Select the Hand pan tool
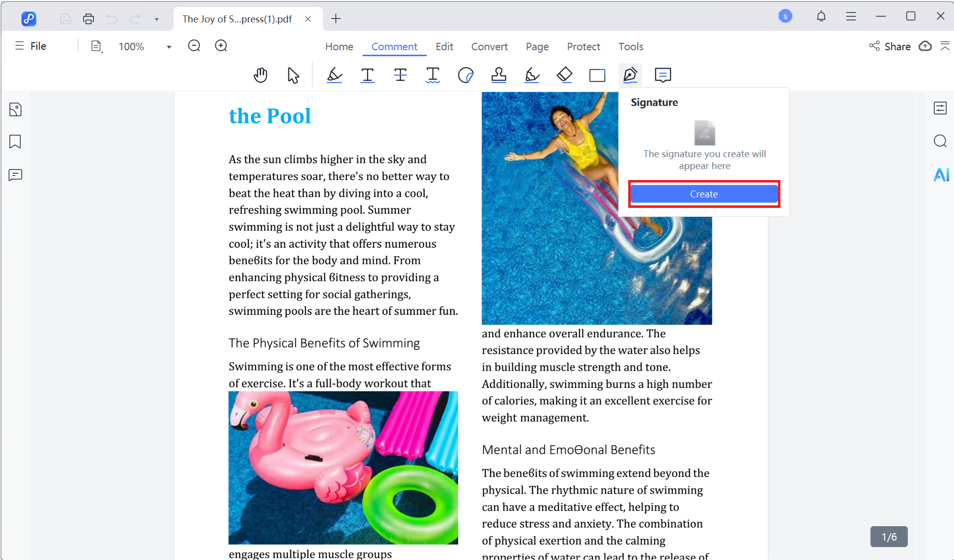Viewport: 954px width, 560px height. tap(260, 75)
